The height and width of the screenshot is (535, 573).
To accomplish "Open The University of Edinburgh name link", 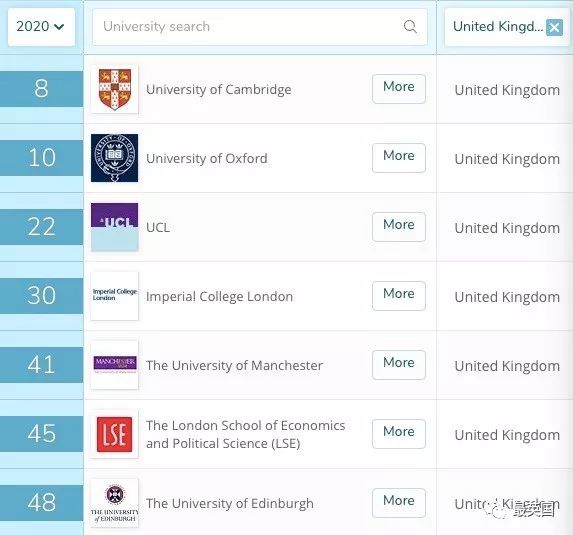I will pyautogui.click(x=230, y=503).
